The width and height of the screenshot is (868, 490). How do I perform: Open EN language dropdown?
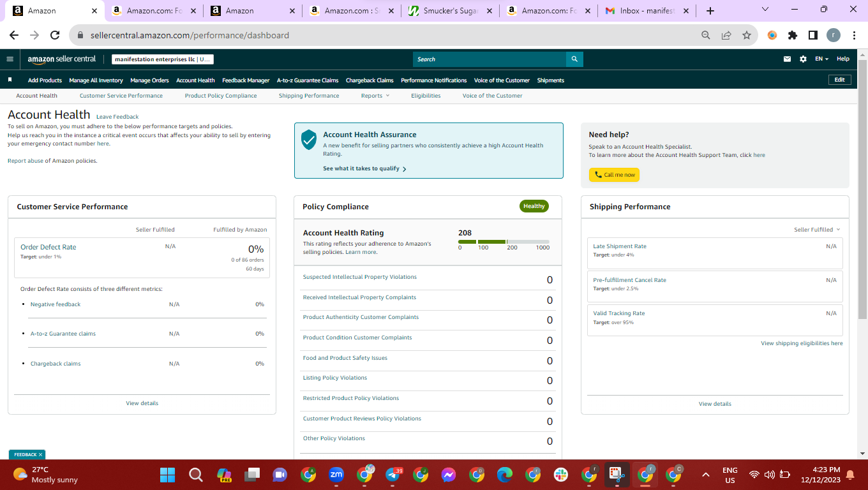click(x=821, y=59)
